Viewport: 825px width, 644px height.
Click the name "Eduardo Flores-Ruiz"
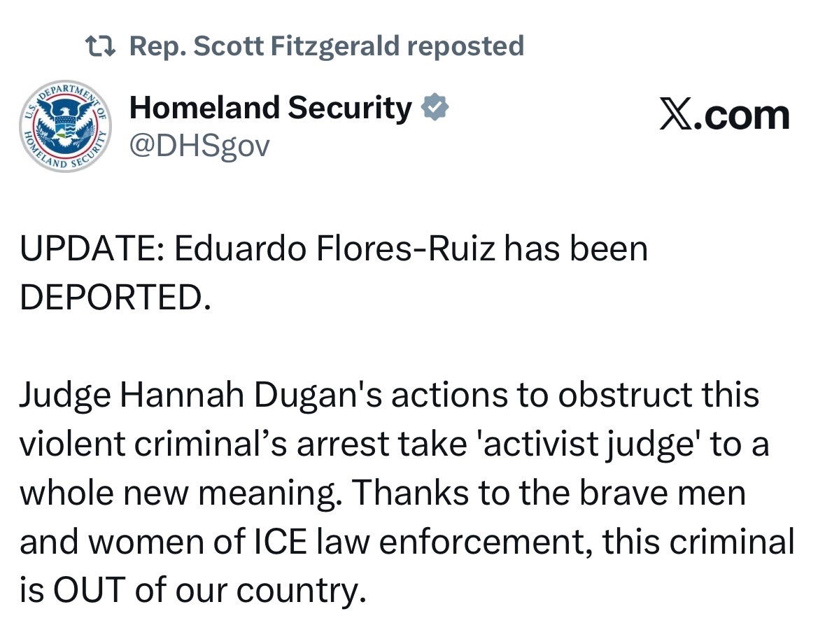pos(339,250)
